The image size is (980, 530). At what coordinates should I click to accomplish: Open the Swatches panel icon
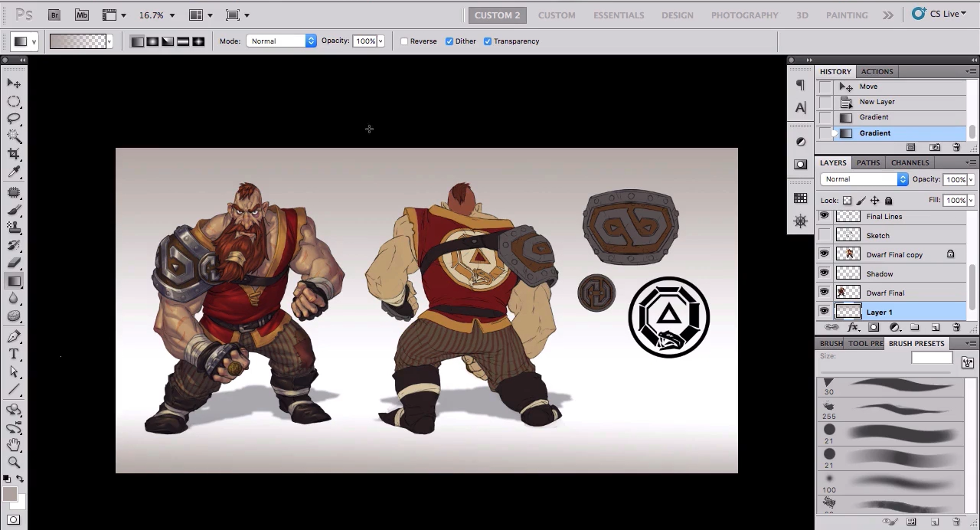pyautogui.click(x=801, y=198)
